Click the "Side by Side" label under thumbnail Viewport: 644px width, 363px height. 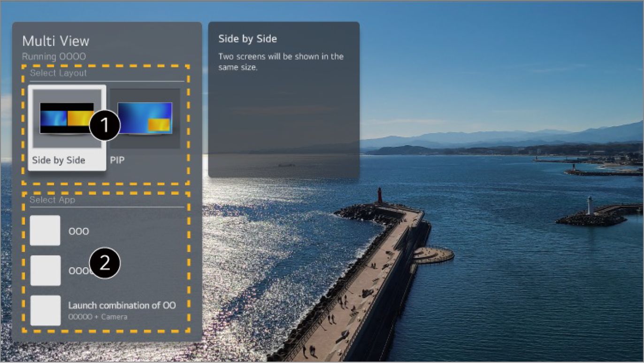(x=59, y=160)
